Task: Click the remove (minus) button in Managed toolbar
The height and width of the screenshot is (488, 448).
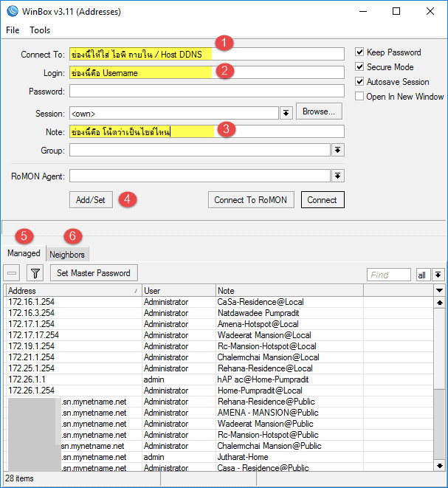Action: pyautogui.click(x=12, y=273)
